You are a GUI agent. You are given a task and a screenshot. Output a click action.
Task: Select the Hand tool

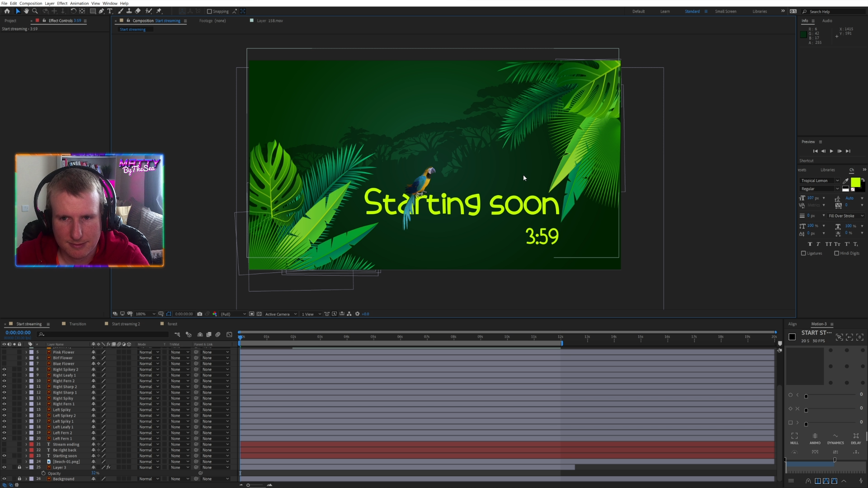(x=27, y=11)
